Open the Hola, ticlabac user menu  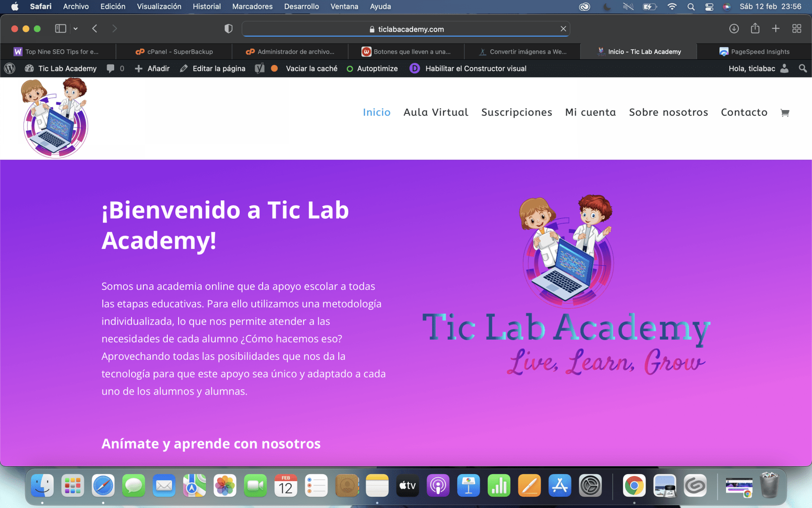point(758,69)
